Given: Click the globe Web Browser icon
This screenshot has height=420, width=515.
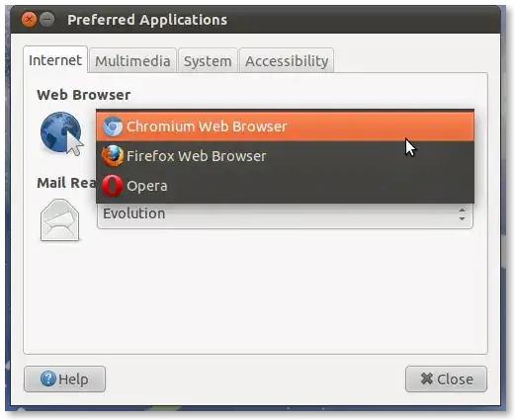Looking at the screenshot, I should 62,133.
